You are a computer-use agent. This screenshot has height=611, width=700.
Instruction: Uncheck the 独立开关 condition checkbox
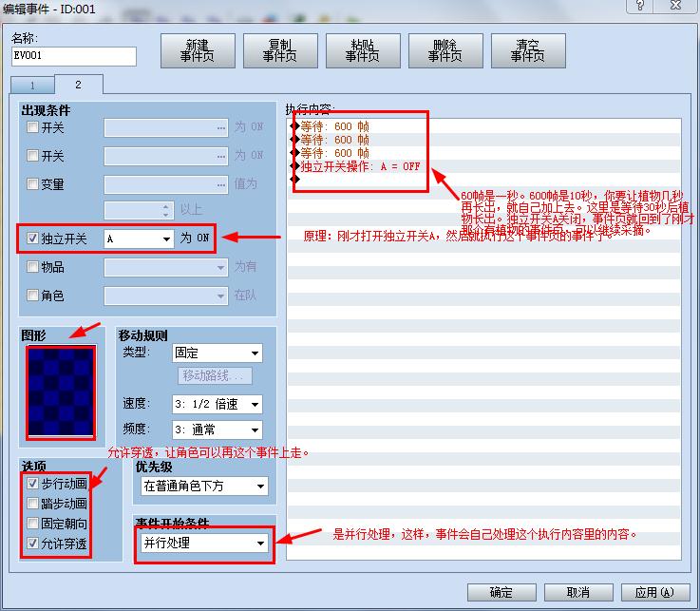tap(32, 239)
